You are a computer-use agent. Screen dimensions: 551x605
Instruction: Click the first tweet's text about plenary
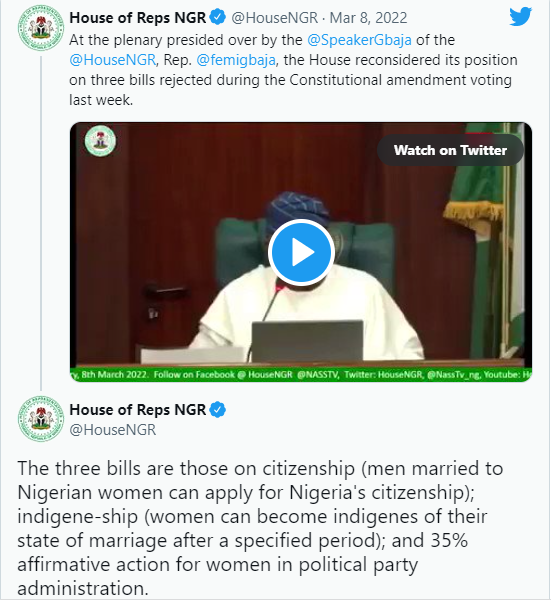click(293, 70)
